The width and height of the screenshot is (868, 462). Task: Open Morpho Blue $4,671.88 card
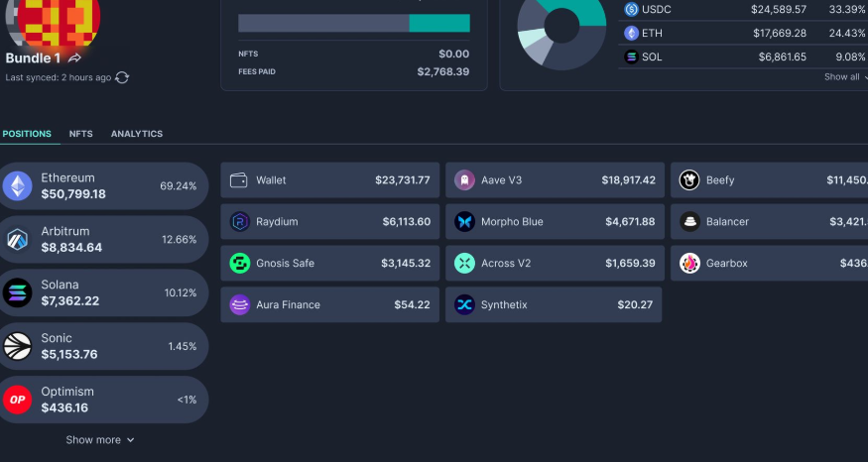tap(555, 222)
